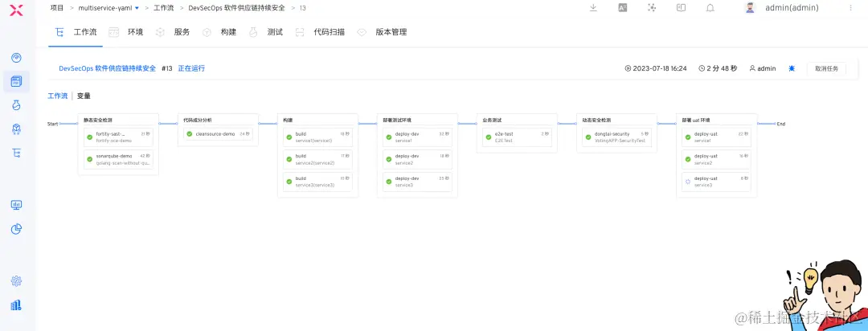This screenshot has height=331, width=868.
Task: Switch to the 版本管理 tab
Action: (x=391, y=32)
